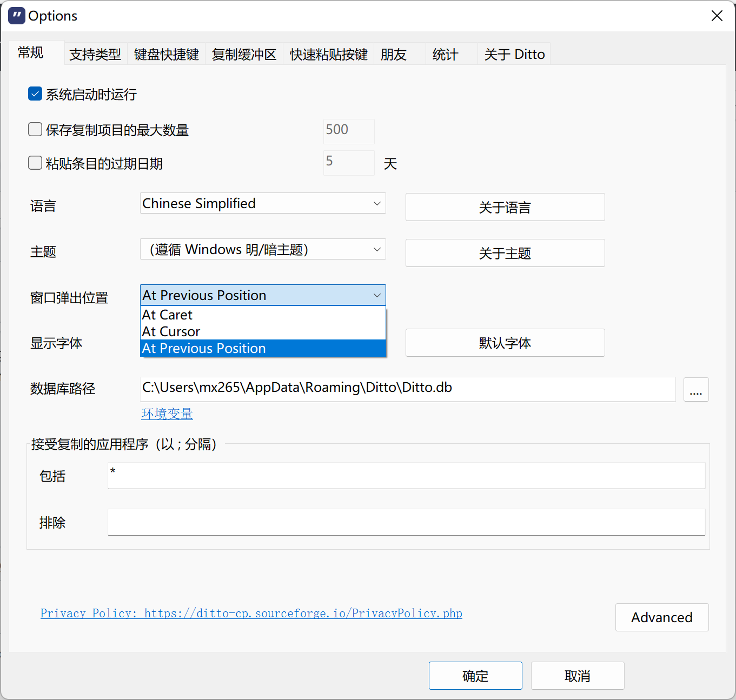The width and height of the screenshot is (736, 700).
Task: Click the max items field showing 500
Action: pos(349,131)
